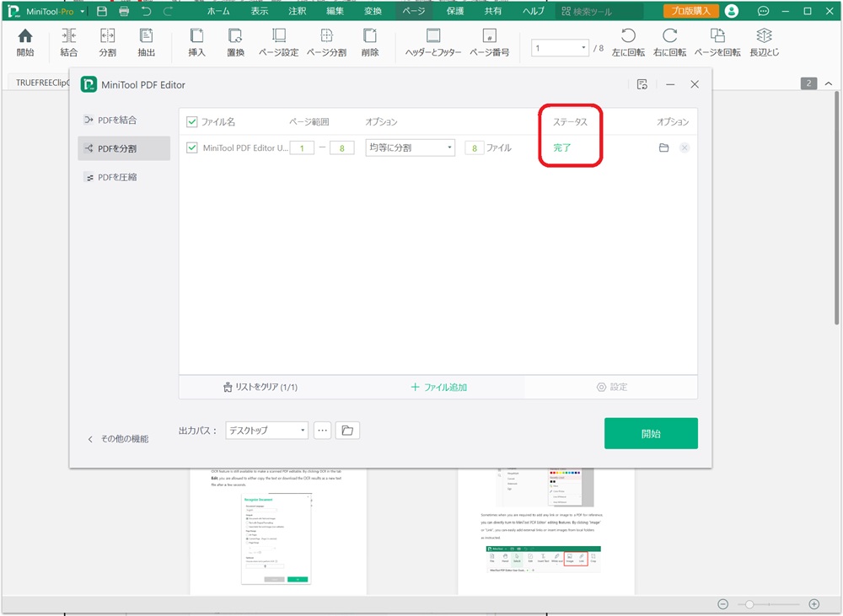843x616 pixels.
Task: Click the save icon in title bar
Action: [102, 11]
